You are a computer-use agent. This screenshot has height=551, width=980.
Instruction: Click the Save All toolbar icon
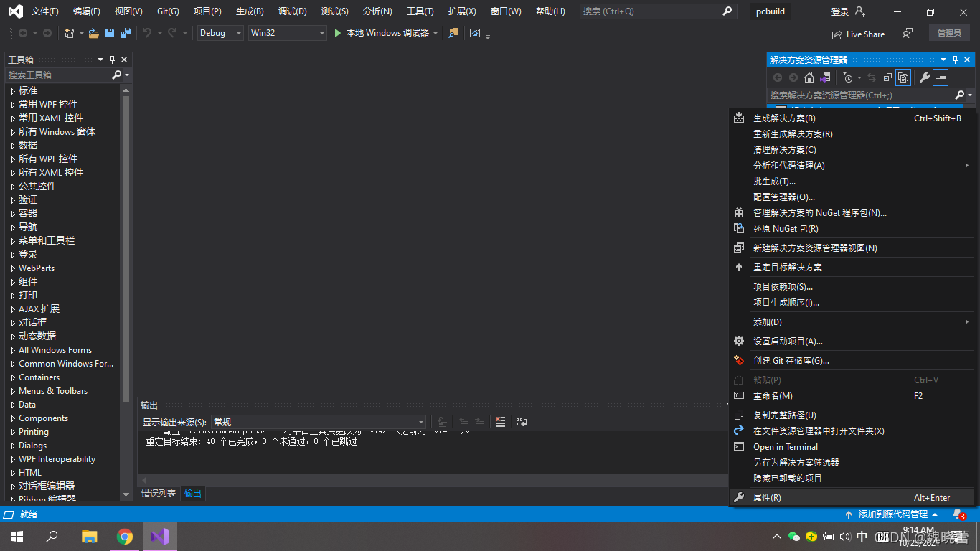(x=124, y=32)
